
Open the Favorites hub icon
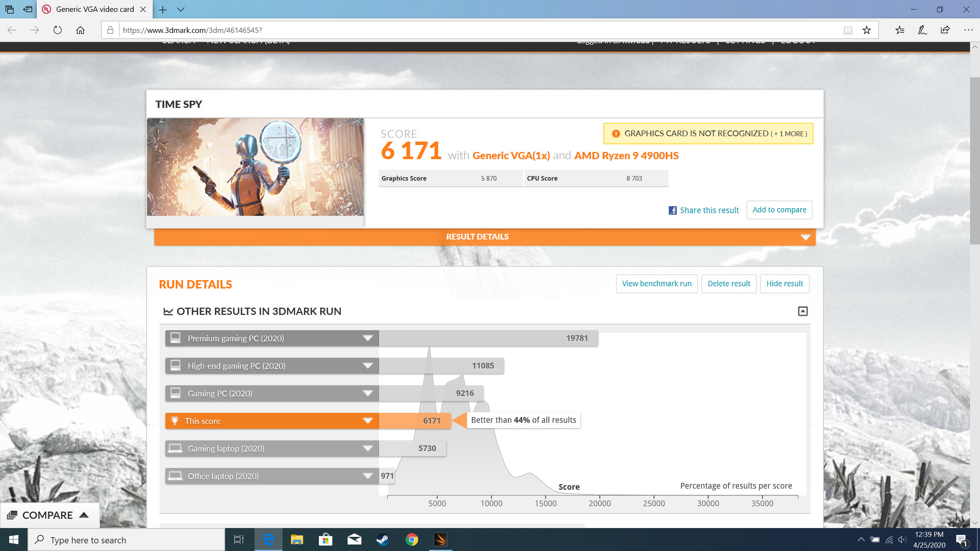(x=900, y=30)
